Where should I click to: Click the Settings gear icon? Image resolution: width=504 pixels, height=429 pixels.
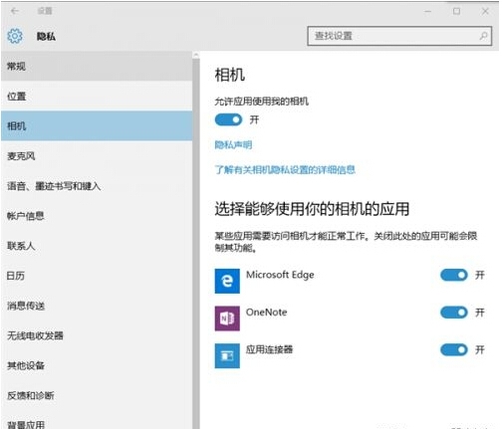[x=15, y=36]
